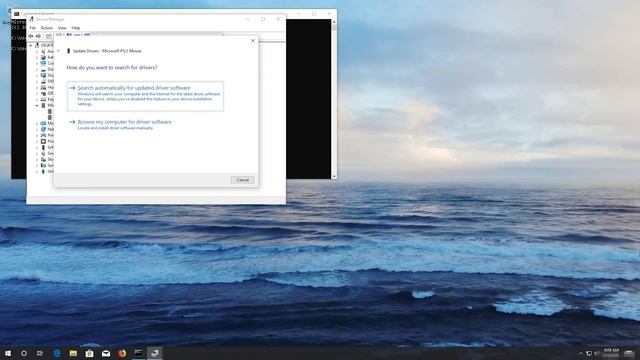
Task: Show hidden system tray icons
Action: point(580,353)
